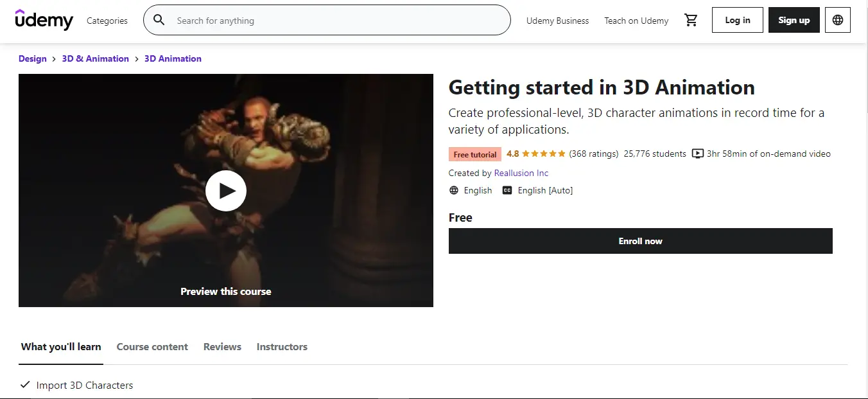Open the shopping cart icon

[691, 21]
